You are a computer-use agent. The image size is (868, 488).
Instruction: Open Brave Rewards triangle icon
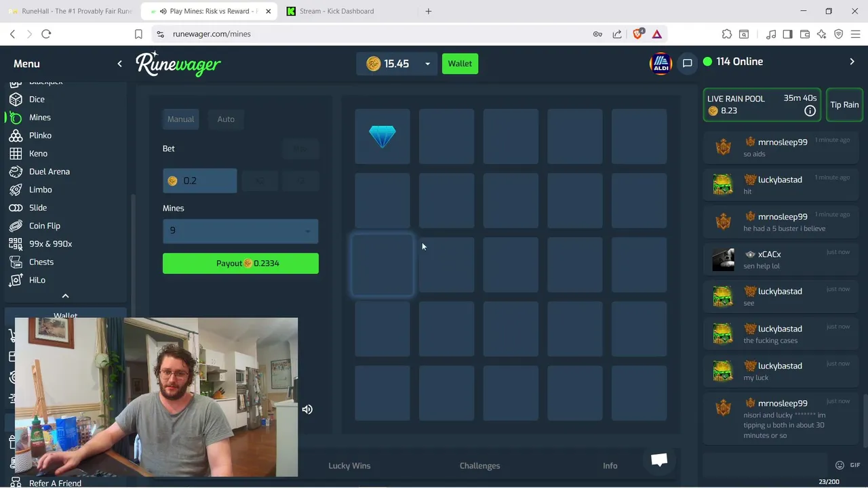point(657,34)
